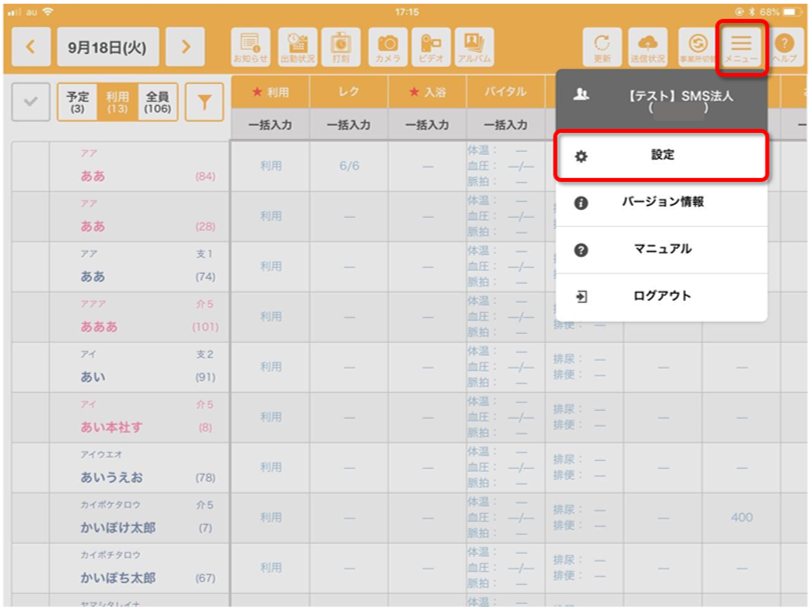Check the battery 68% indicator
This screenshot has width=809, height=609.
tap(781, 12)
